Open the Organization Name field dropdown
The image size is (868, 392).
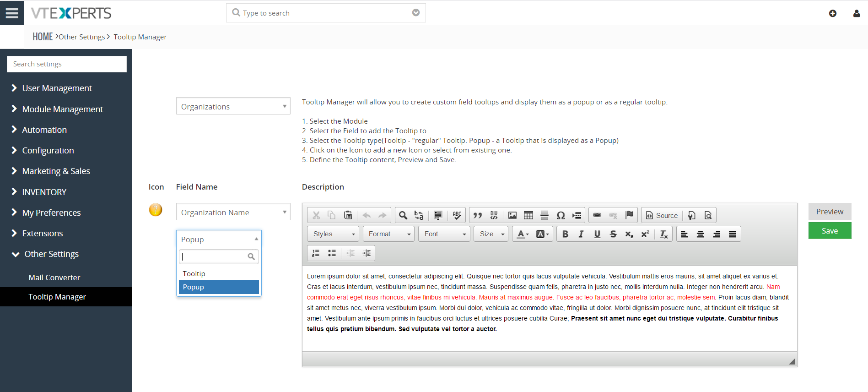[233, 212]
